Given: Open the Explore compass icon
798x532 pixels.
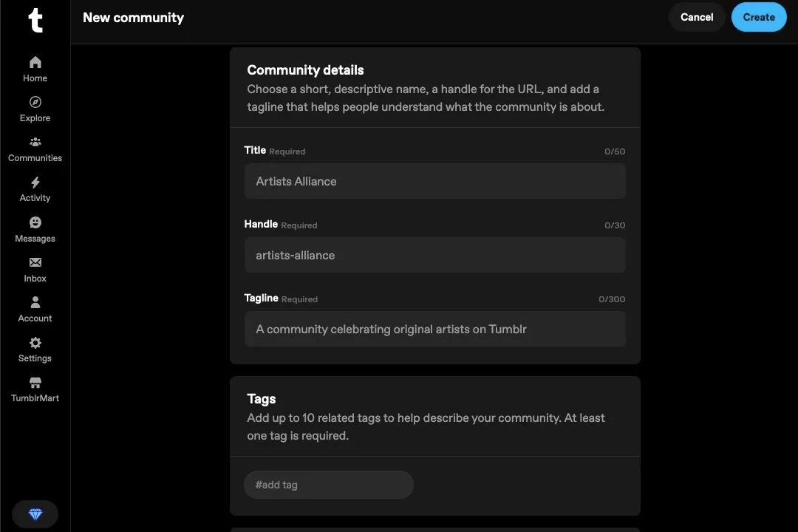Looking at the screenshot, I should (x=35, y=102).
